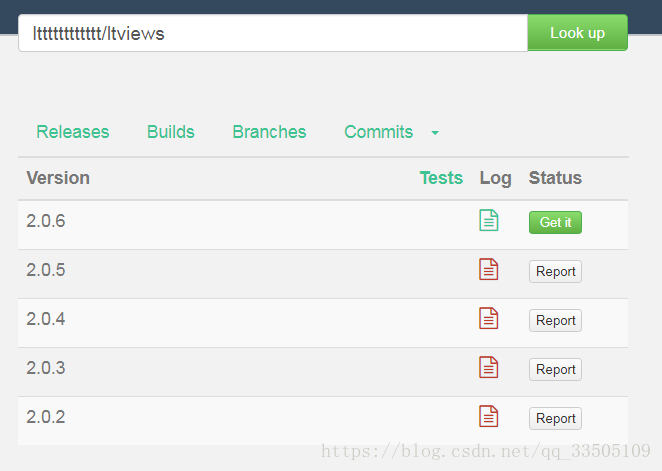Open the red log icon for version 2.0.4
The image size is (662, 471).
[x=489, y=318]
